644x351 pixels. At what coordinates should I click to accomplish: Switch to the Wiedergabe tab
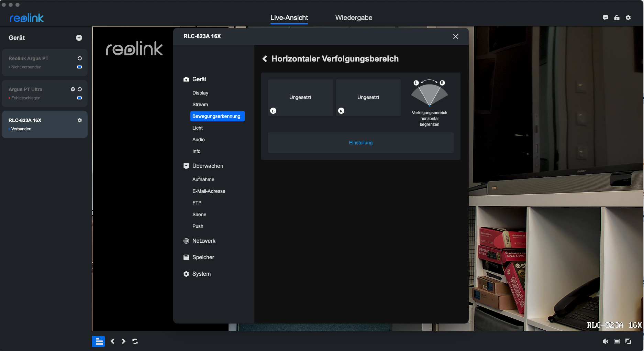[354, 18]
